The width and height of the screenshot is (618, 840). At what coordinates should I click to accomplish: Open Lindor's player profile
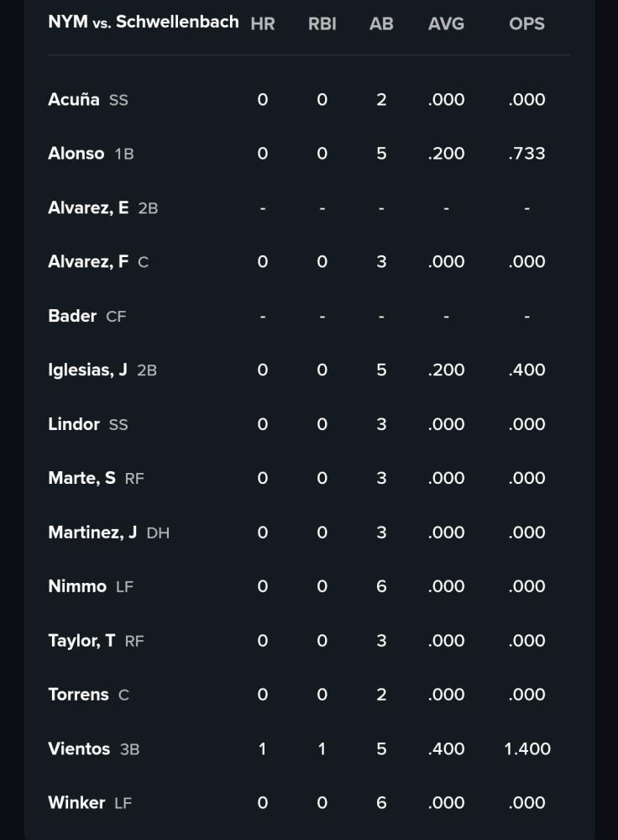(74, 424)
